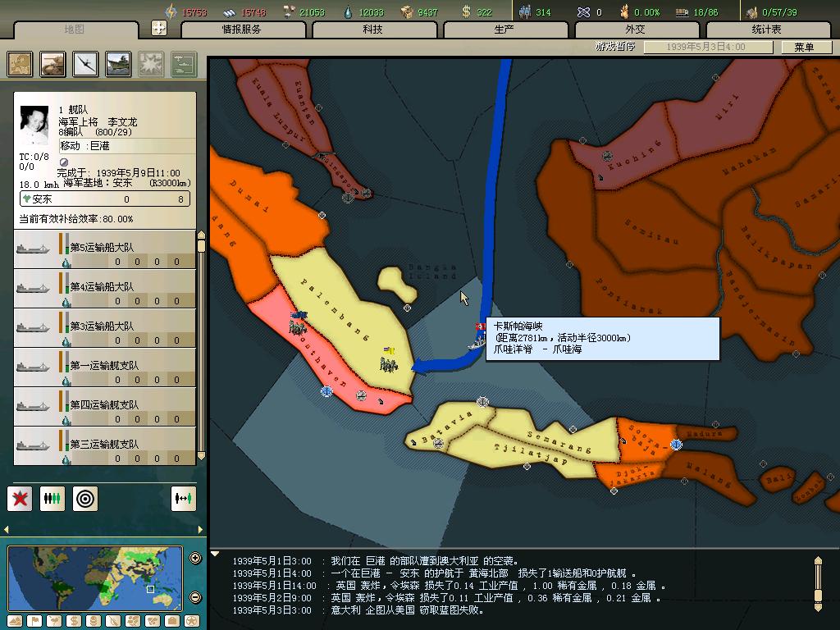Screen dimensions: 840x630
Task: Select the naval units warship icon
Action: [118, 64]
